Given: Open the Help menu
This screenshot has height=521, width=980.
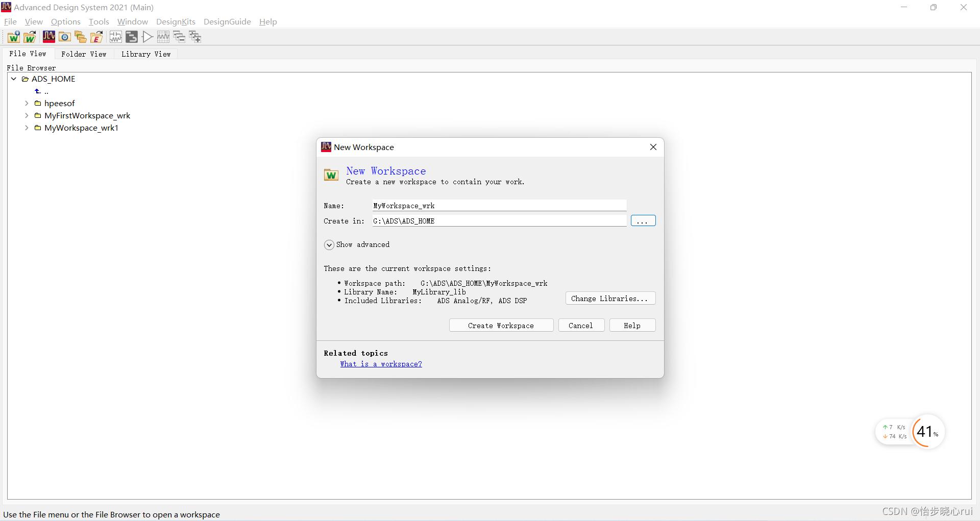Looking at the screenshot, I should [268, 21].
